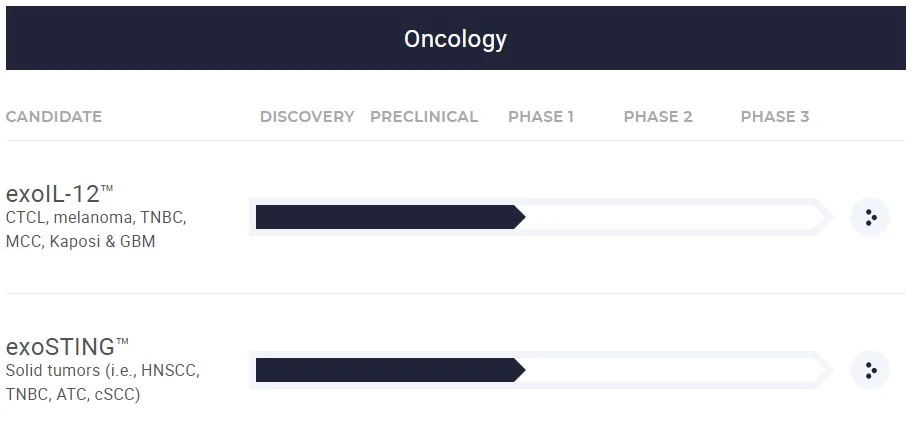The height and width of the screenshot is (442, 913).
Task: Click the pointed tip of exoSTING's filled progress
Action: (519, 370)
